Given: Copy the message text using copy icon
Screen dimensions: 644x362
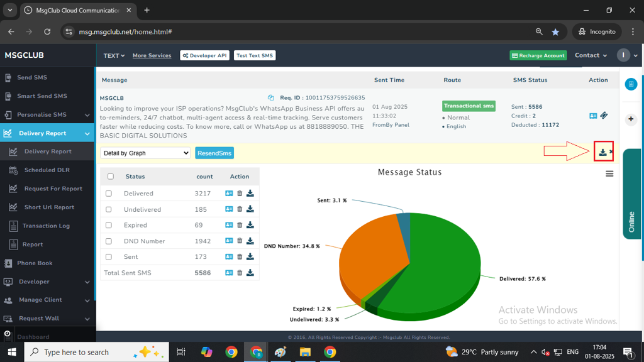Looking at the screenshot, I should [270, 97].
